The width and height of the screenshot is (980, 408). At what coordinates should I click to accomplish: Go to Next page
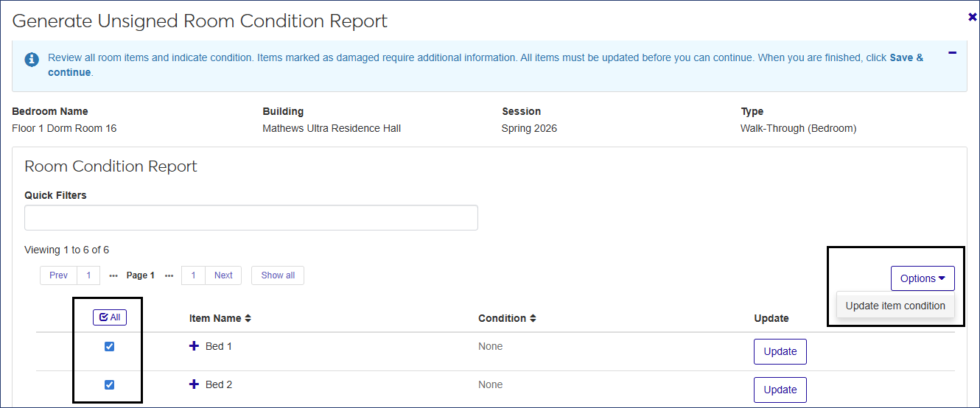pos(223,275)
